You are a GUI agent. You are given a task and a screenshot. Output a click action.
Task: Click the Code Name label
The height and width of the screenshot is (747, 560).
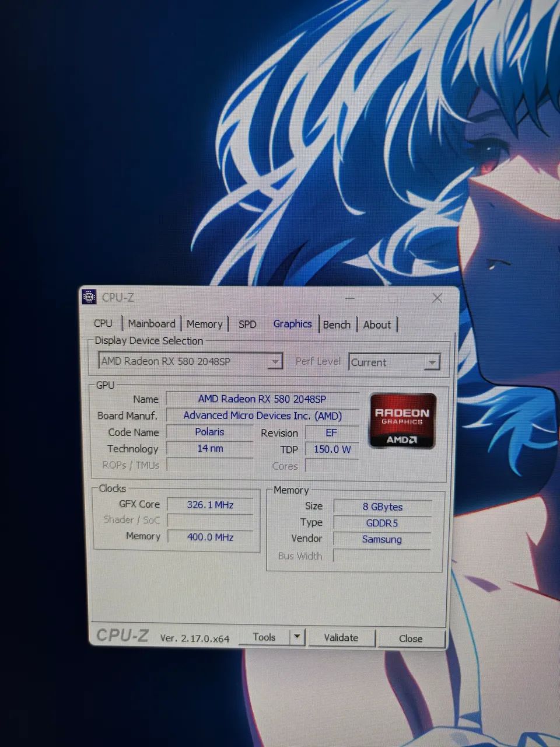pyautogui.click(x=133, y=432)
